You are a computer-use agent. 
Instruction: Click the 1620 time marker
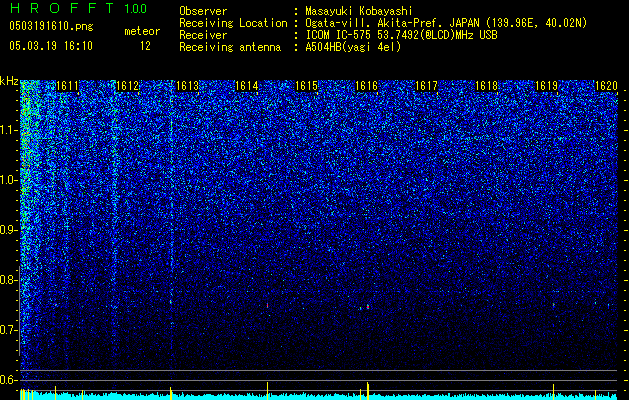click(x=606, y=86)
